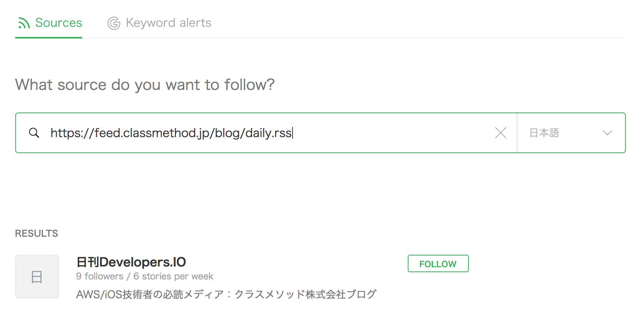Click the Google icon beside Keyword alerts
The image size is (644, 323).
coord(114,23)
